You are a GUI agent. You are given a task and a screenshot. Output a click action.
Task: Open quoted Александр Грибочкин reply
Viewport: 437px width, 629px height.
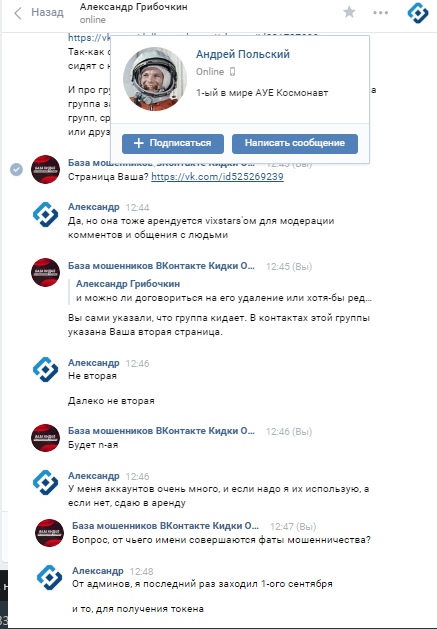click(x=224, y=291)
